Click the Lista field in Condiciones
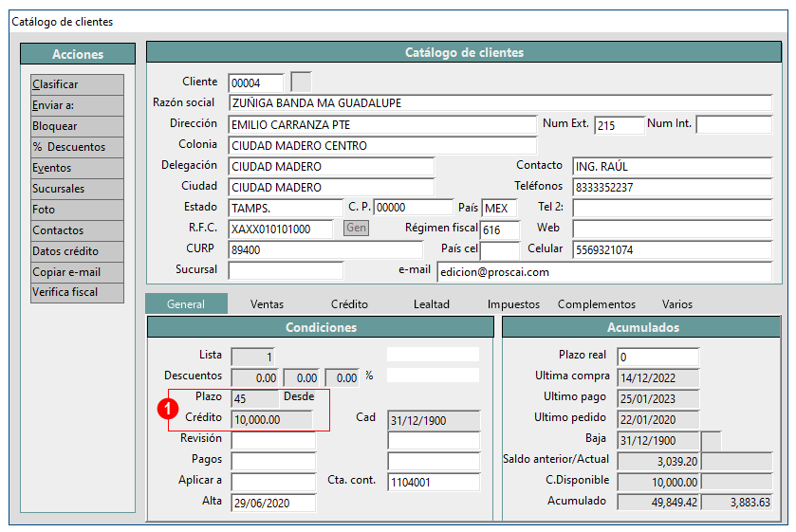This screenshot has width=796, height=532. [252, 357]
